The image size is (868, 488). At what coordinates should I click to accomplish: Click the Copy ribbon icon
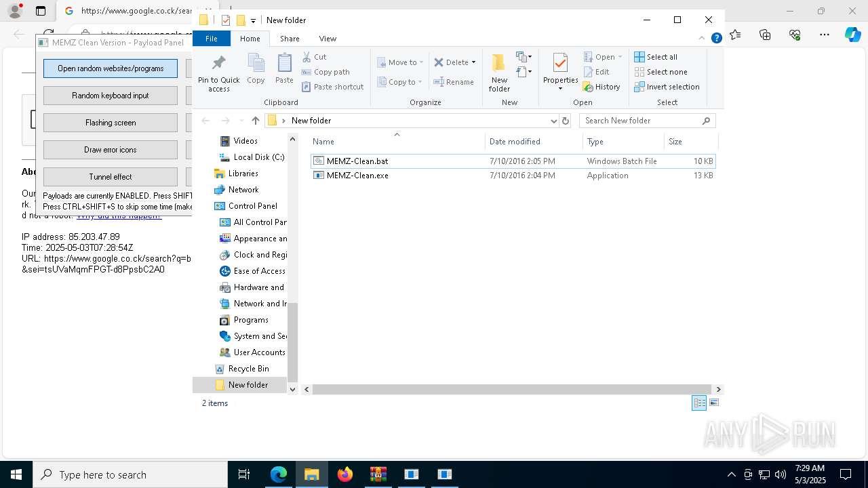coord(256,68)
